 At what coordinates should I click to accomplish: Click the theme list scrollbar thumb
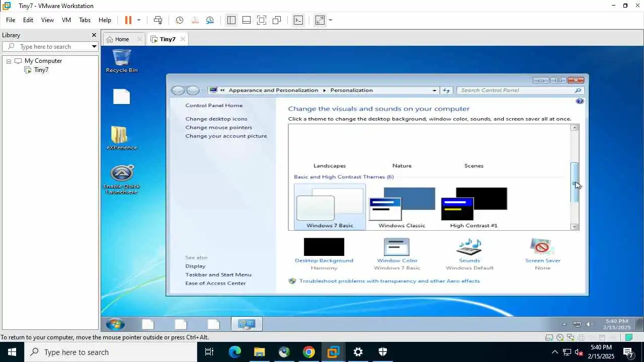(x=575, y=183)
